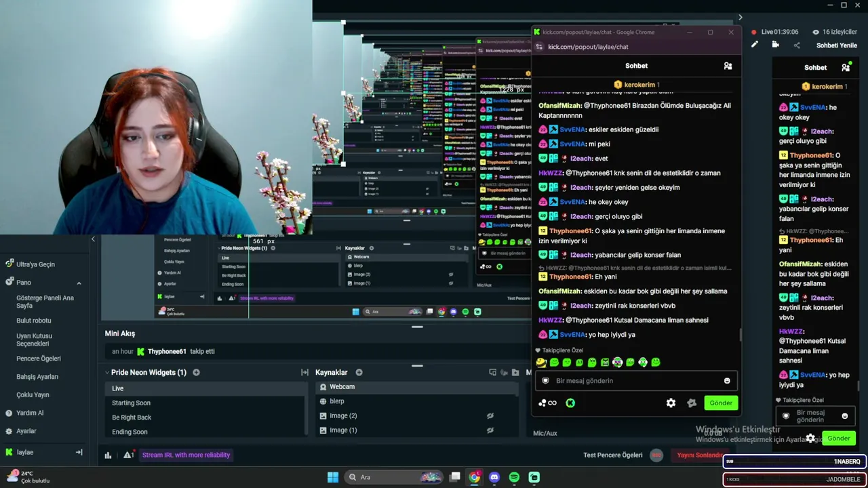This screenshot has height=488, width=868.
Task: Open emoji picker in Streamlabs chat panel
Action: click(x=844, y=416)
